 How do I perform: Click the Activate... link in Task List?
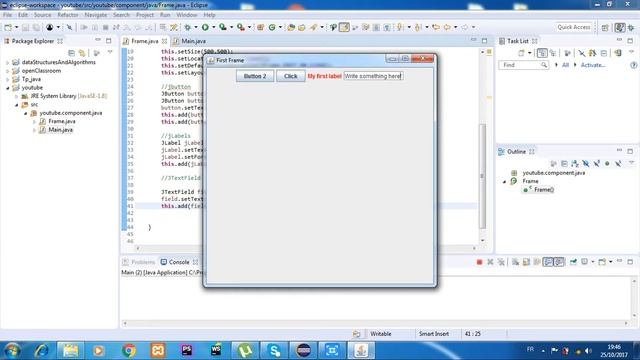[593, 65]
